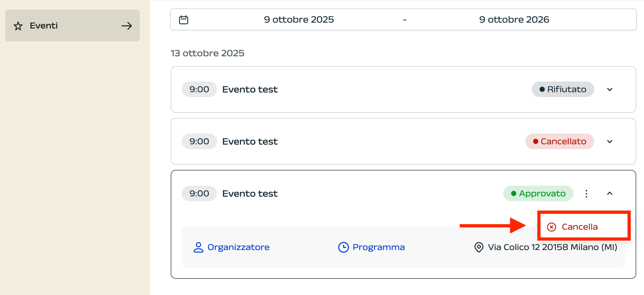Click the Cancellato status badge

pyautogui.click(x=559, y=142)
